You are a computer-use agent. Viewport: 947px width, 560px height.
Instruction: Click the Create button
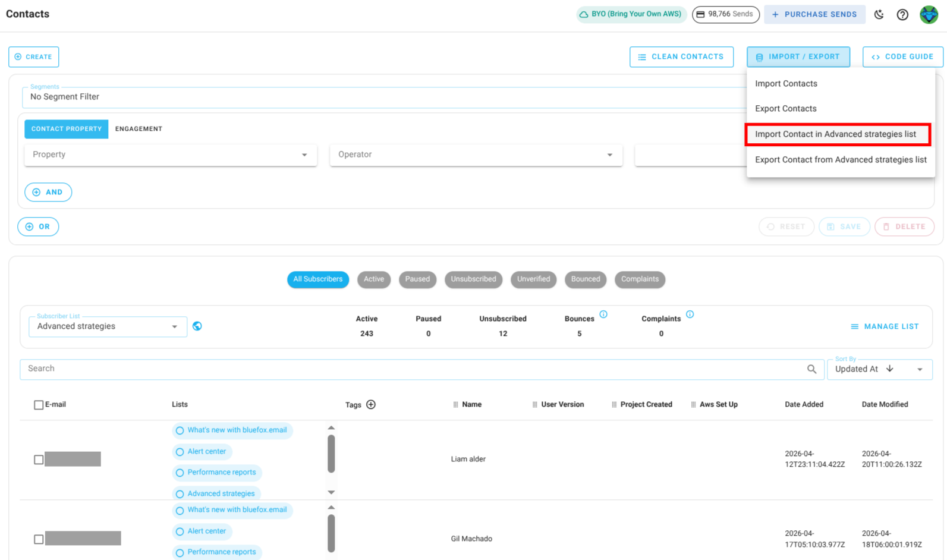(33, 57)
